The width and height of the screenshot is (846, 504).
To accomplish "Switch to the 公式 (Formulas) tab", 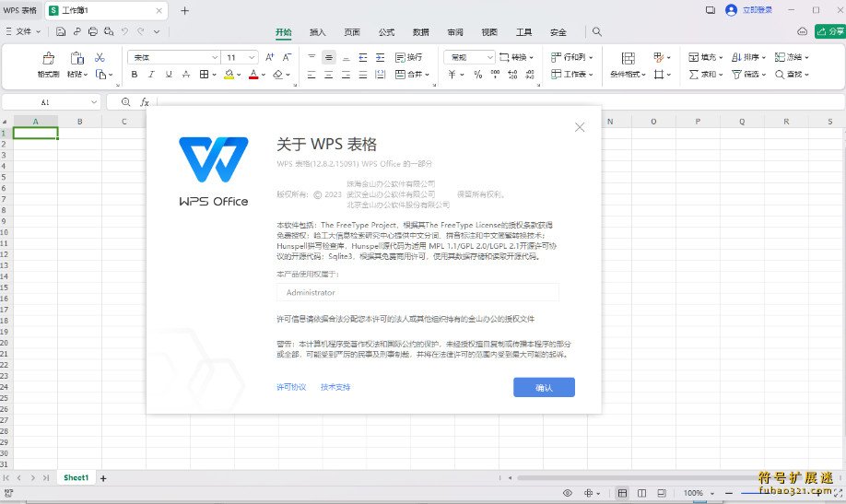I will coord(386,32).
